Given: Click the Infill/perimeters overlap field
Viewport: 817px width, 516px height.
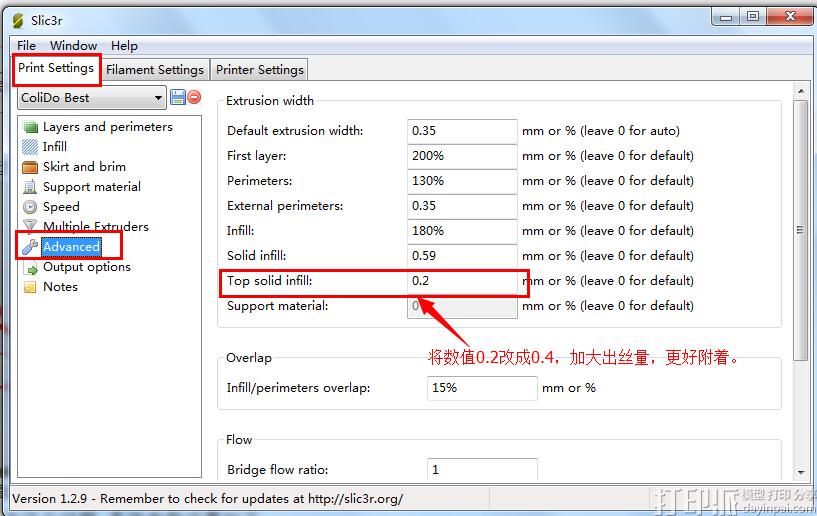Looking at the screenshot, I should click(482, 388).
